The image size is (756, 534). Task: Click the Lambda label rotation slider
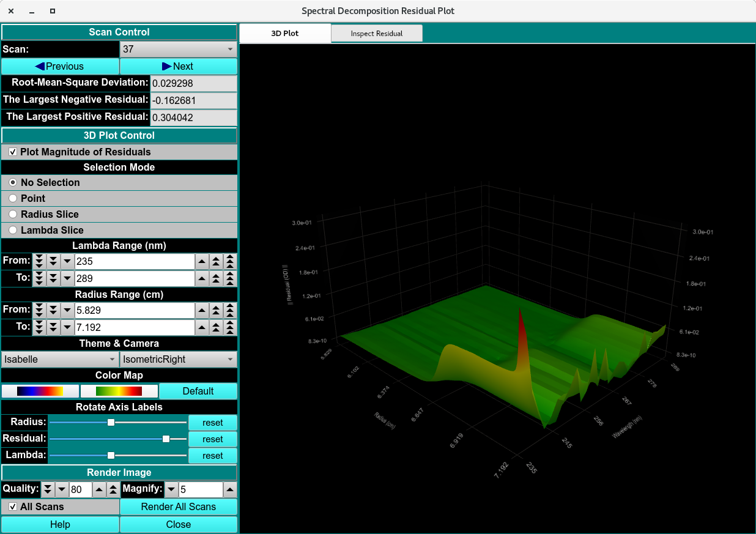click(118, 455)
